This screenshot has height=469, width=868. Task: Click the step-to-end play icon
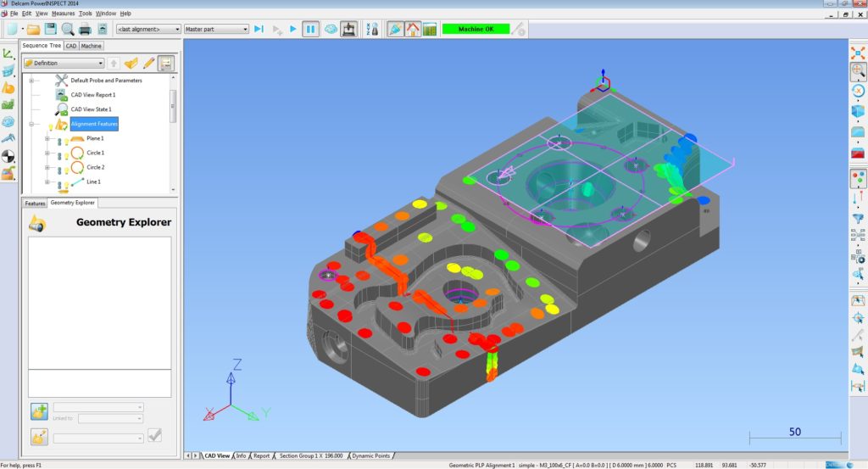(x=259, y=29)
